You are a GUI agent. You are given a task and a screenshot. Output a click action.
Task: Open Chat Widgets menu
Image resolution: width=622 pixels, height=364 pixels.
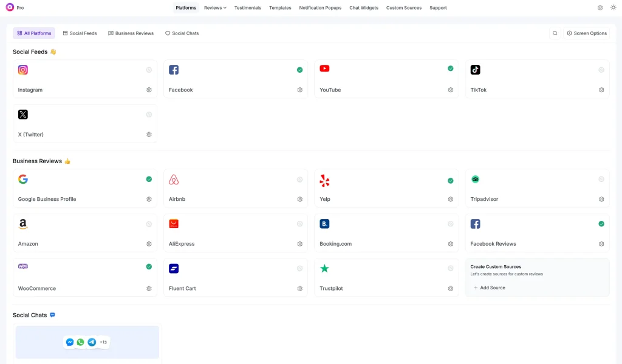pos(364,7)
